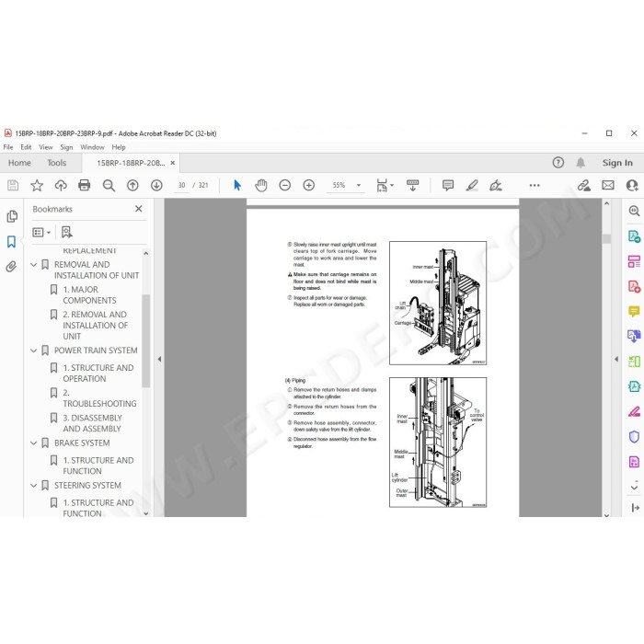Collapse BRAKE SYSTEM bookmark
Image resolution: width=644 pixels, height=644 pixels.
tap(34, 443)
